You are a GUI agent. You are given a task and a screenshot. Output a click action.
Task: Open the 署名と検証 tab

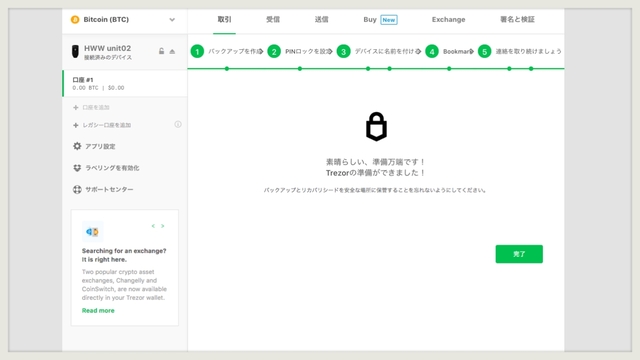[x=517, y=19]
